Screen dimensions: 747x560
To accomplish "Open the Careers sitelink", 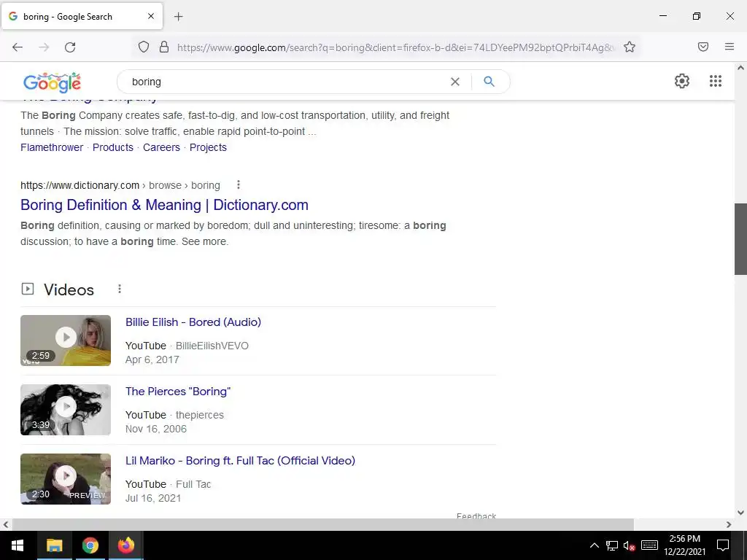I will (x=161, y=147).
